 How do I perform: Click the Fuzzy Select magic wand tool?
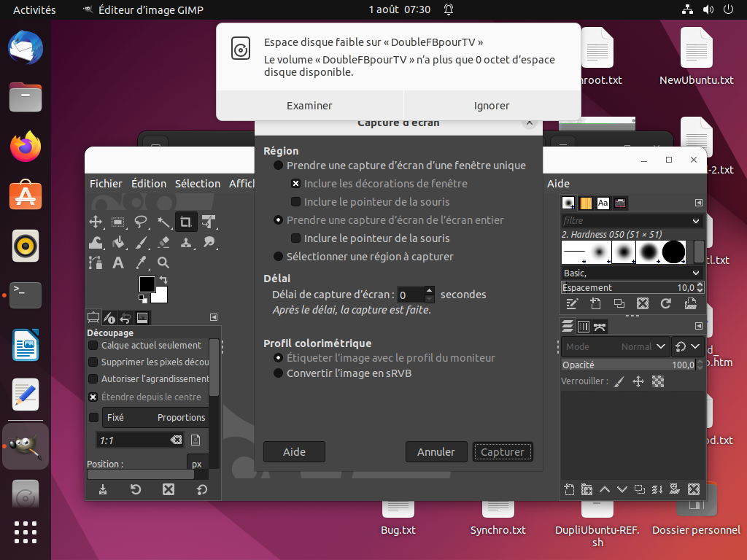pyautogui.click(x=163, y=222)
